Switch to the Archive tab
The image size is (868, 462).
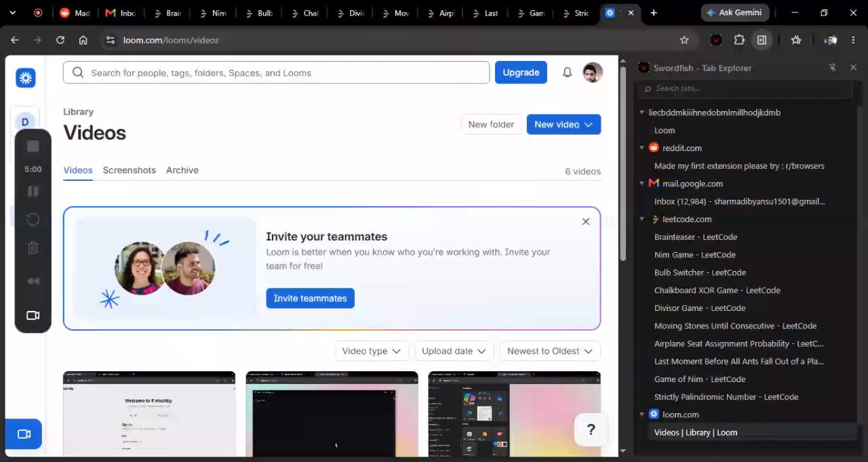pos(182,170)
